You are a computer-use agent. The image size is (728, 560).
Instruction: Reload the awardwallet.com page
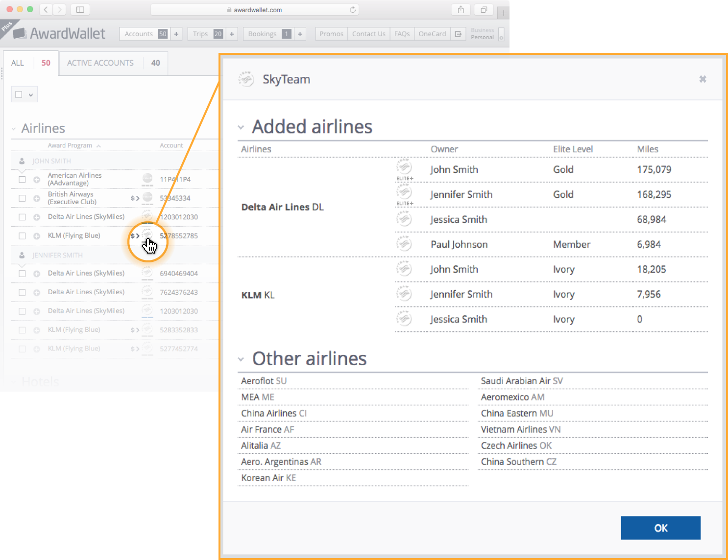pos(353,10)
